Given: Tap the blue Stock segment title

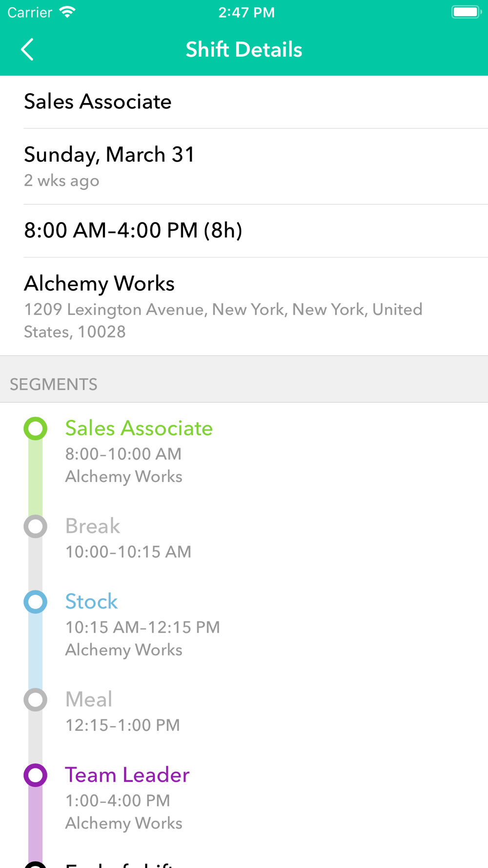Looking at the screenshot, I should pyautogui.click(x=92, y=601).
